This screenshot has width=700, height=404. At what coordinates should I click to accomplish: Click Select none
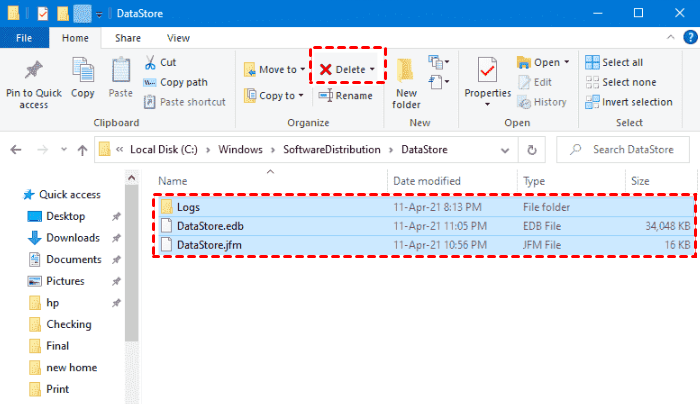621,82
